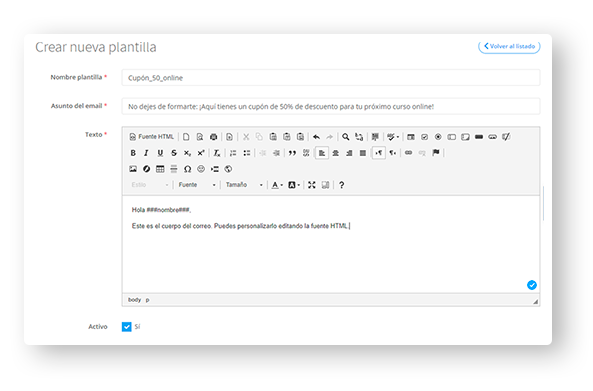Image resolution: width=593 pixels, height=391 pixels.
Task: Click Paste as plain text icon
Action: tap(287, 137)
